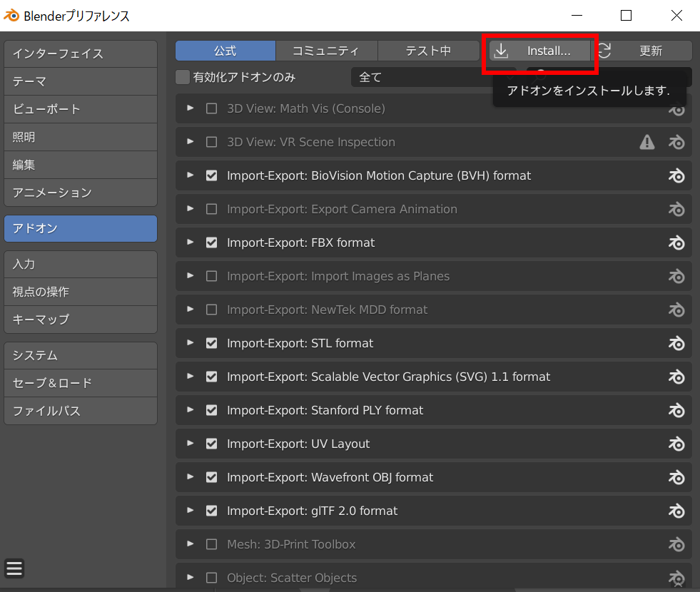The image size is (700, 592).
Task: Open the セーブ＆ロード preferences section
Action: [81, 383]
